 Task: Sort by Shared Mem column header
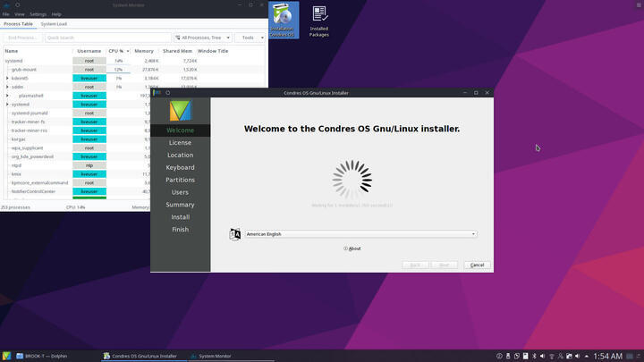[x=177, y=51]
